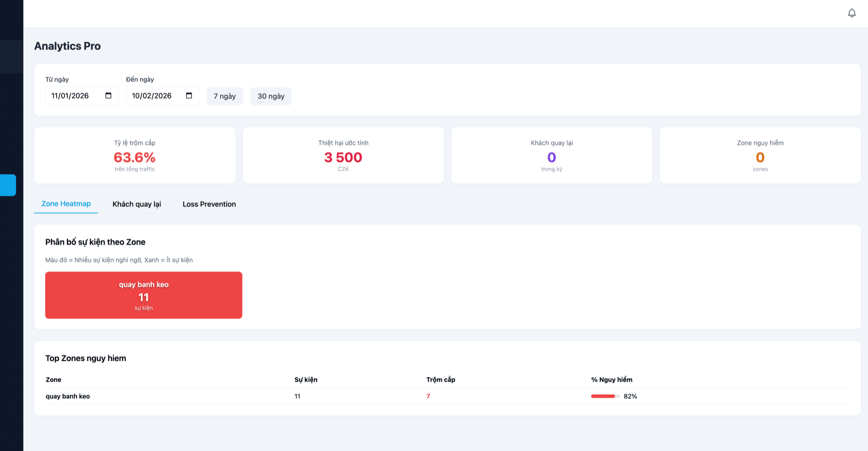Click the % Nguy hiểm column header
This screenshot has height=451, width=868.
tap(611, 379)
